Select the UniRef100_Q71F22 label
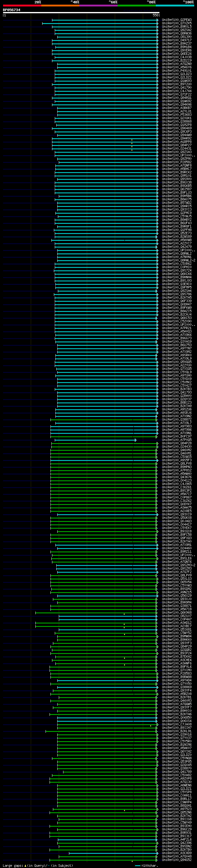This screenshot has width=197, height=868. (177, 94)
